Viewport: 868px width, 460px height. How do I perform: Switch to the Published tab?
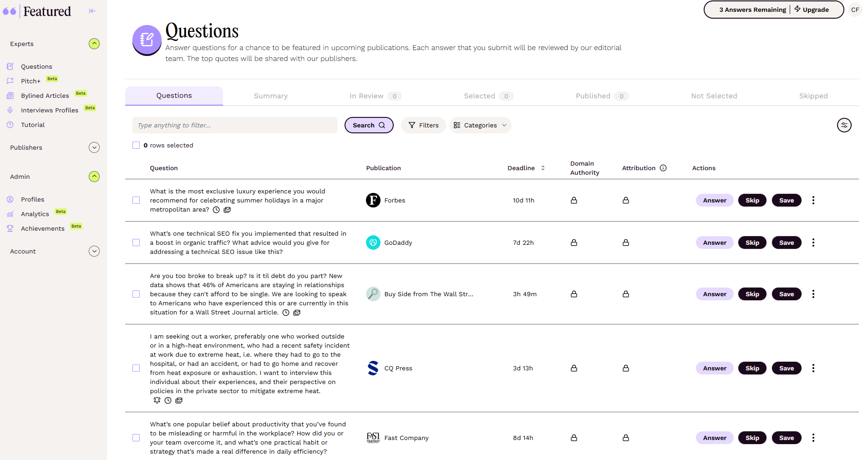coord(602,96)
